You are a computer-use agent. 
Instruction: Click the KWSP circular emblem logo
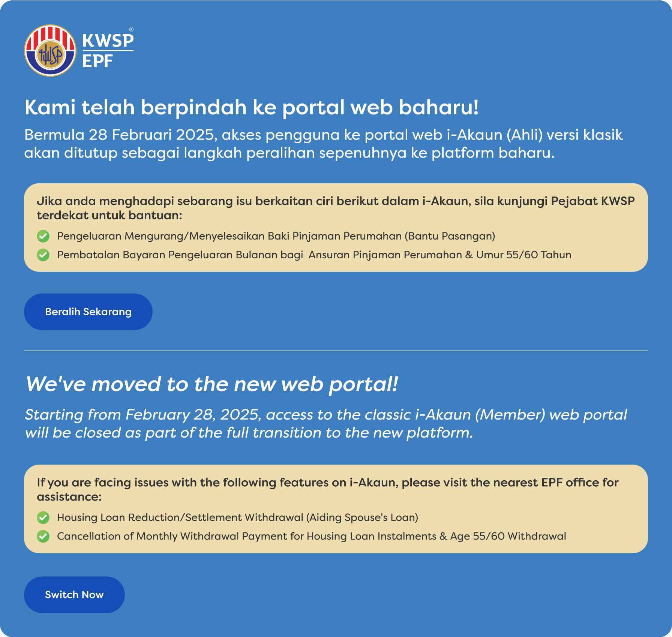point(50,51)
